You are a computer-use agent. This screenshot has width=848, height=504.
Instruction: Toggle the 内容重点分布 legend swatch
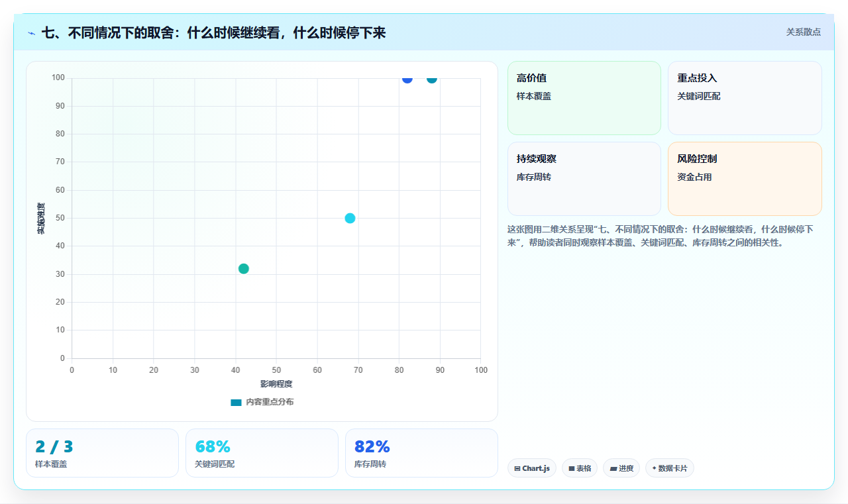click(x=236, y=402)
